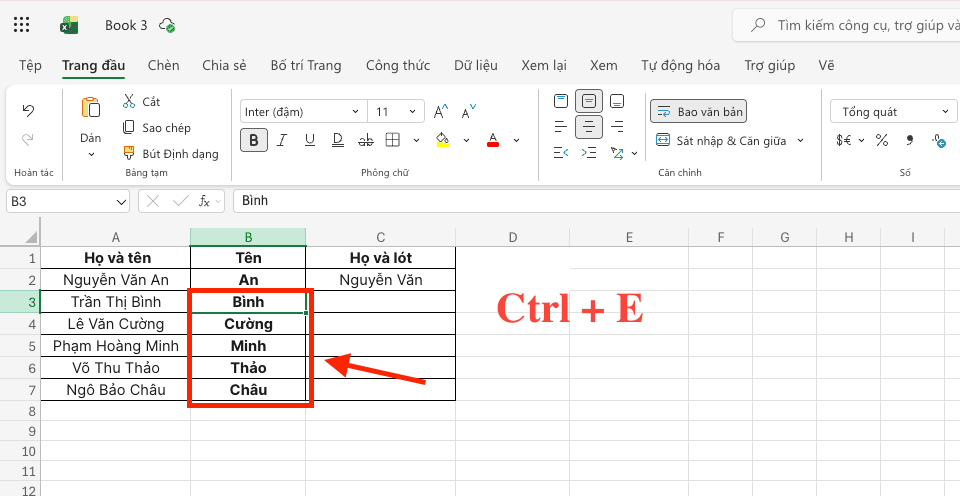The height and width of the screenshot is (496, 960).
Task: Open the Tổng quát number format dropdown
Action: pos(894,112)
